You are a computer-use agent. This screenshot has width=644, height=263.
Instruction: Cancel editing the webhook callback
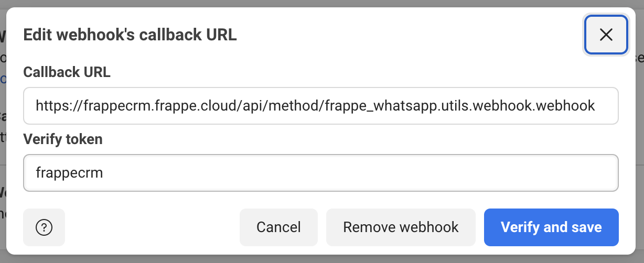(x=278, y=227)
